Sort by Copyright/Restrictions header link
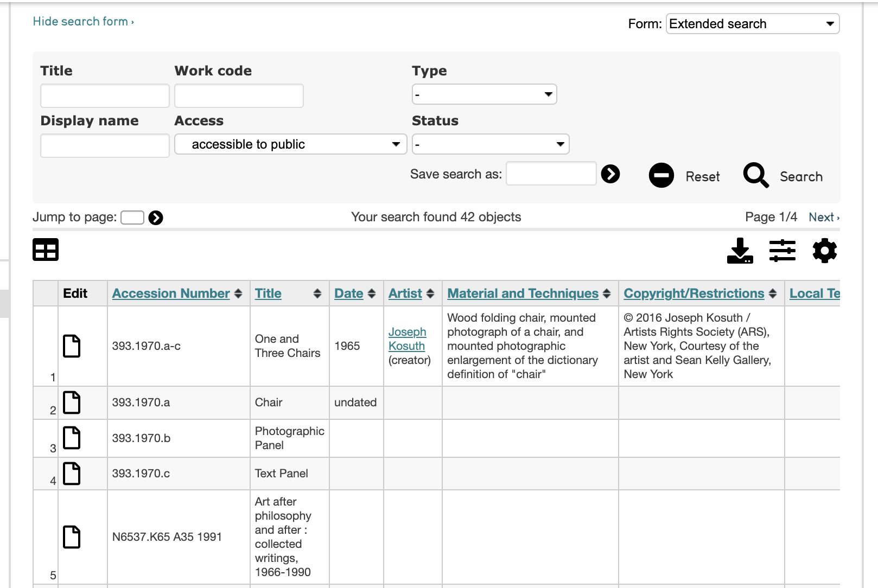Viewport: 878px width, 588px height. [x=694, y=293]
